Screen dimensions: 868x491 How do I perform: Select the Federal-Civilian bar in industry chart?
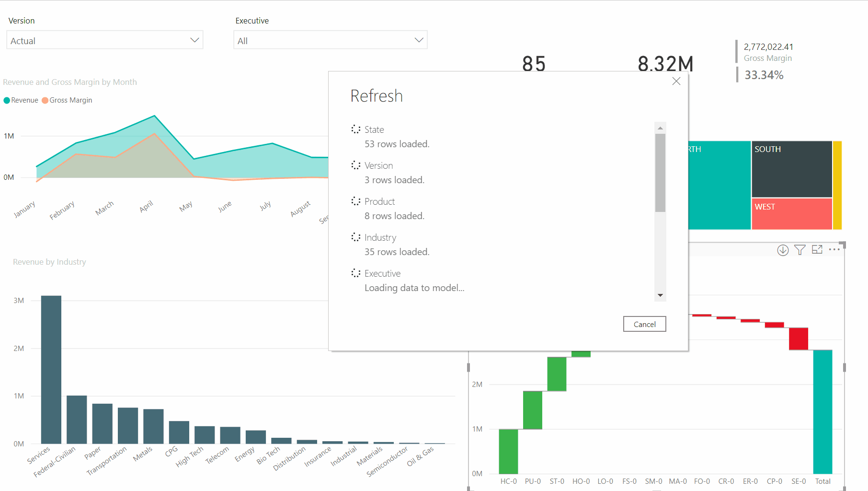(77, 420)
